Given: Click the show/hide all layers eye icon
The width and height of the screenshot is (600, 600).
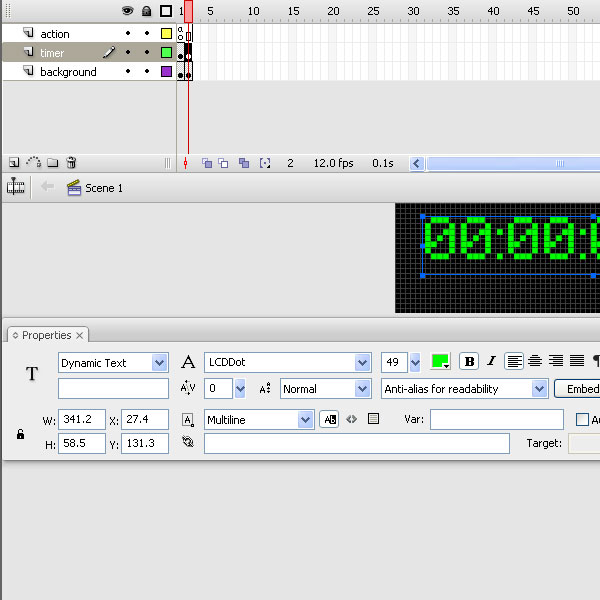Looking at the screenshot, I should (127, 11).
